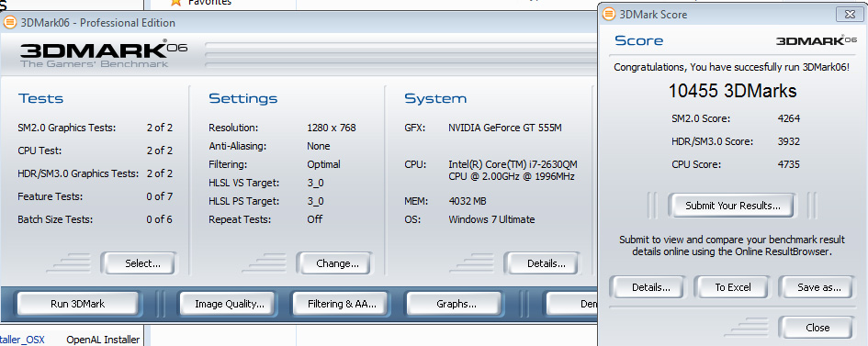
Task: Open the Graphs tool
Action: (455, 304)
